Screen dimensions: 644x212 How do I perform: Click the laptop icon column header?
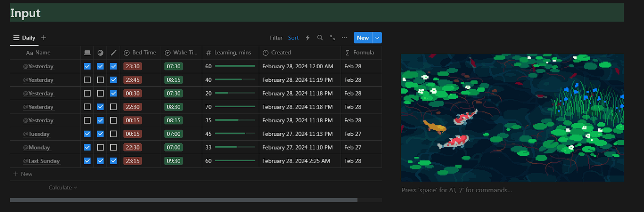[x=87, y=53]
